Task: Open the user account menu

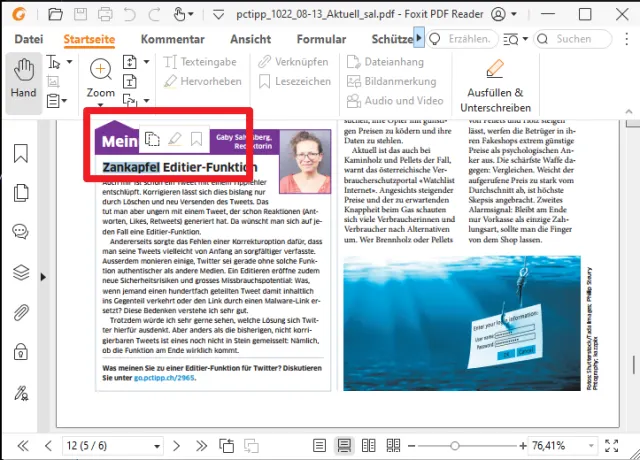Action: coord(504,14)
